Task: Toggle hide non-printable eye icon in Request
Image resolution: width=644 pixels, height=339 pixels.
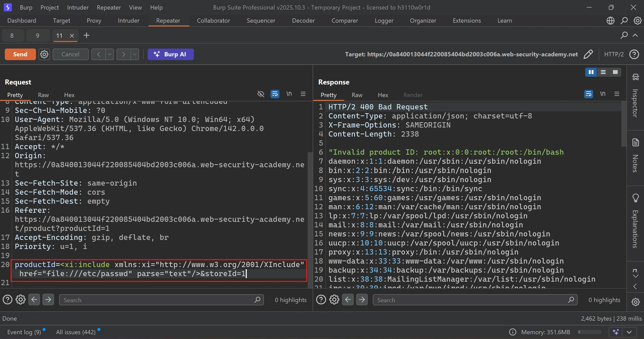Action: (x=261, y=94)
